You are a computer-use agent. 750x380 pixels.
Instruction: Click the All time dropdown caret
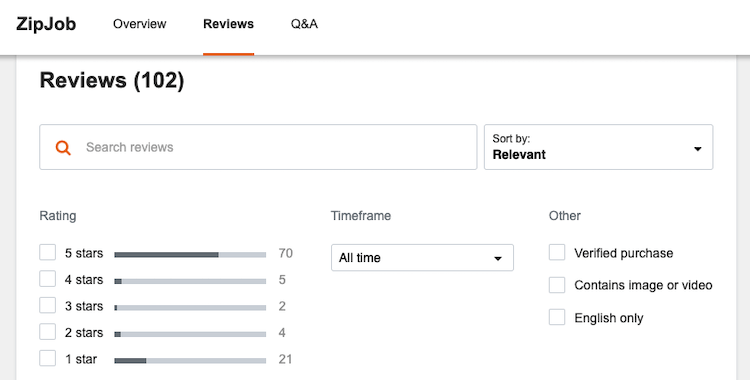[498, 258]
